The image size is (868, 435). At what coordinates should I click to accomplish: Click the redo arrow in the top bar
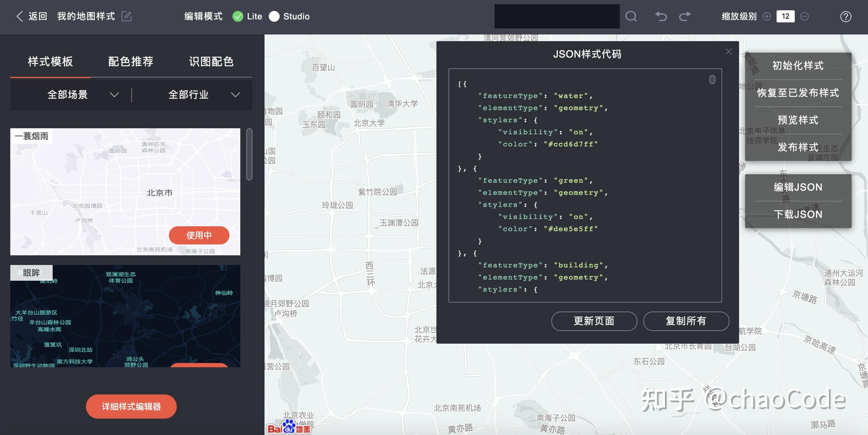click(x=685, y=16)
